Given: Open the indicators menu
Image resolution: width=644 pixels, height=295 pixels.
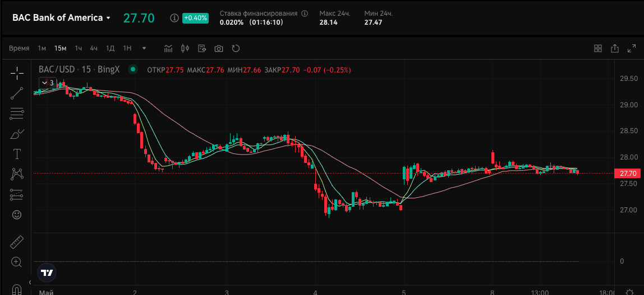Looking at the screenshot, I should click(168, 48).
